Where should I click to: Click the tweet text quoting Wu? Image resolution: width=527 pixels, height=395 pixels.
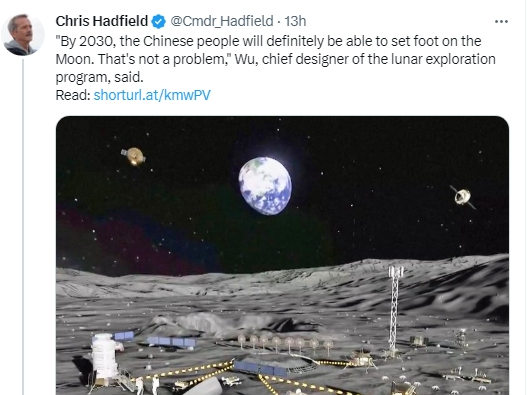[x=275, y=59]
